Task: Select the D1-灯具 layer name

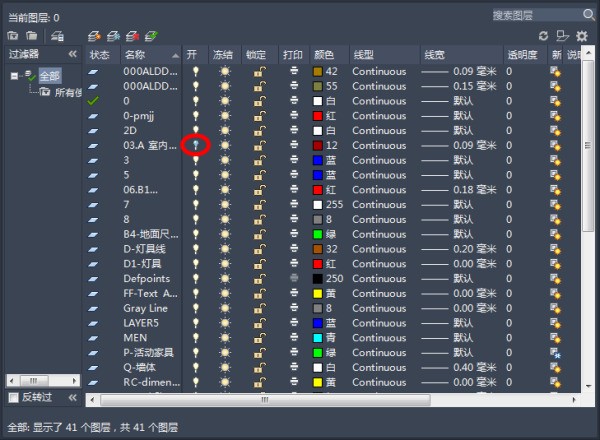Action: tap(142, 264)
